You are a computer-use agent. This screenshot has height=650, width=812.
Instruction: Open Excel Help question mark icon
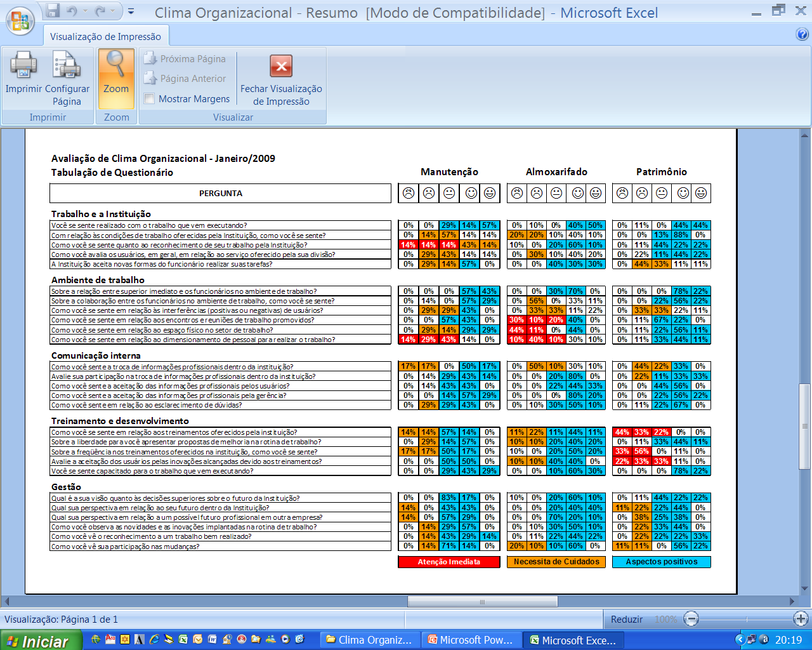[x=802, y=34]
